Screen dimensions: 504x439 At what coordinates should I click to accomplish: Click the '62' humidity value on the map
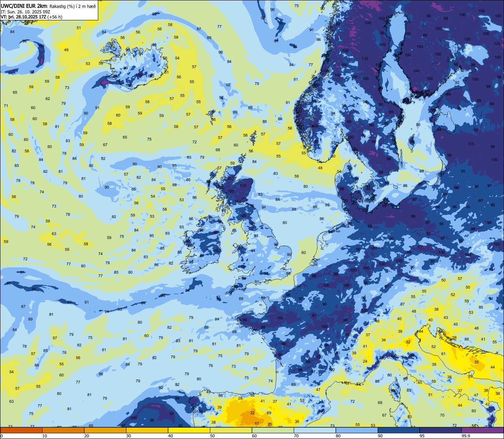tap(48, 98)
